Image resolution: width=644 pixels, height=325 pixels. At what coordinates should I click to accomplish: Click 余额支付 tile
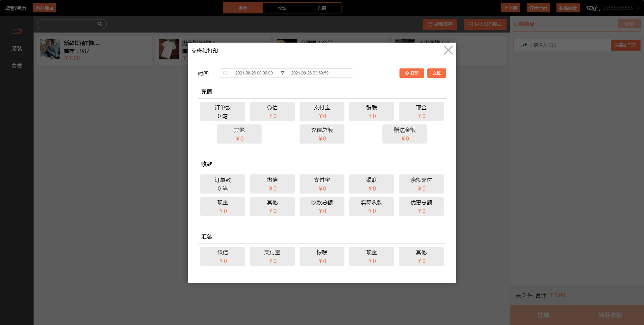click(x=421, y=184)
